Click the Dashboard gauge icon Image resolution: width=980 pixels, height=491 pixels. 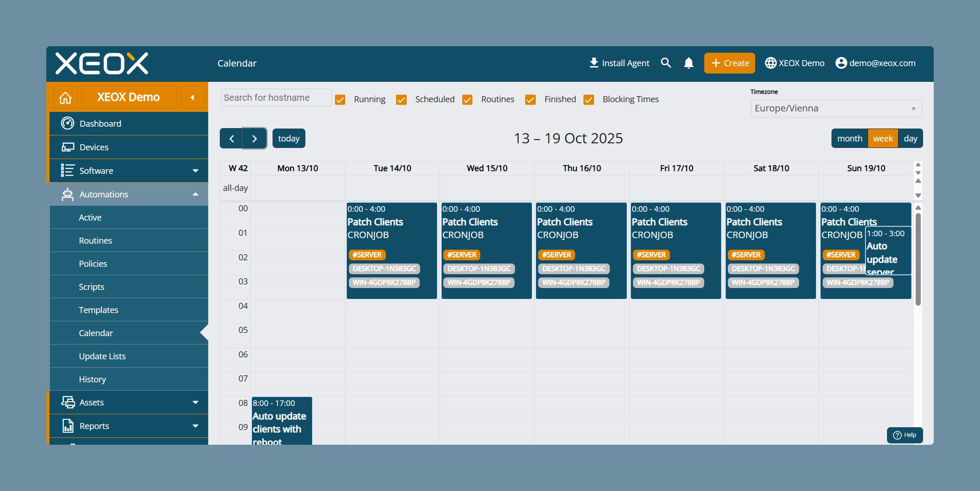tap(68, 123)
